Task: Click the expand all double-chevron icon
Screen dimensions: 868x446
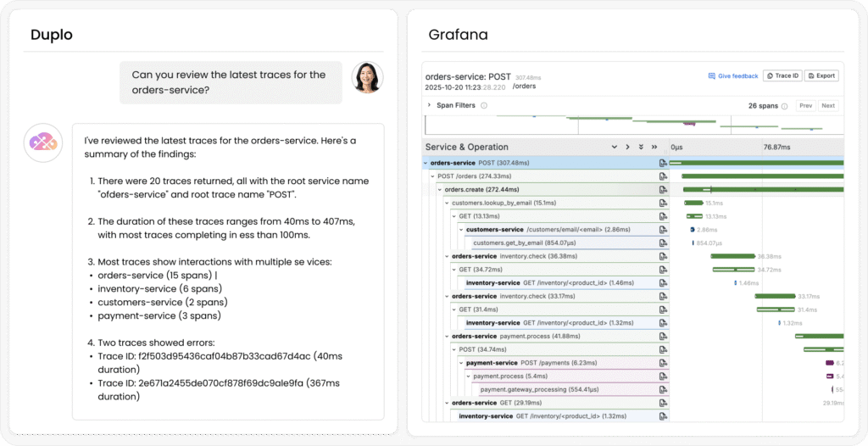Action: click(x=642, y=147)
